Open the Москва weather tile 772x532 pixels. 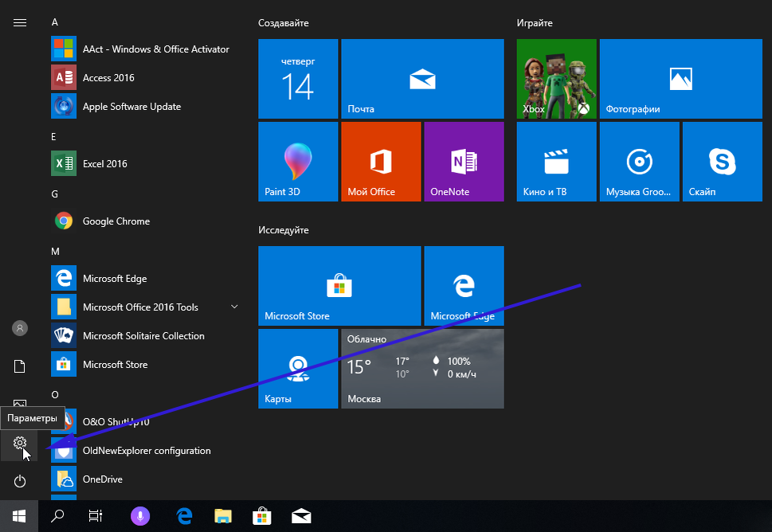[422, 369]
